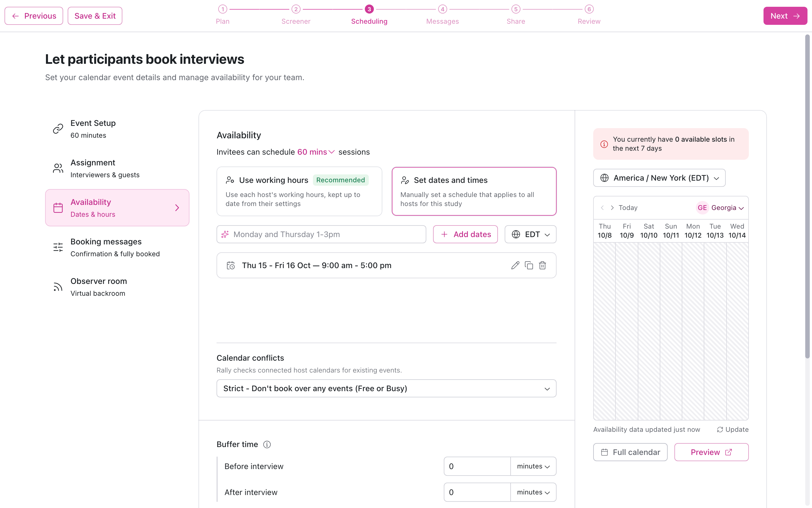Go to next week in mini calendar

(612, 208)
